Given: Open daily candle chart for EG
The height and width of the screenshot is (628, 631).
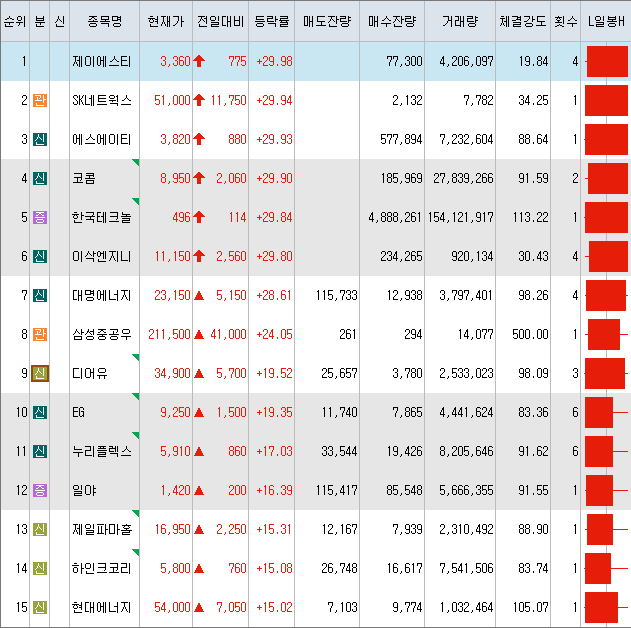Looking at the screenshot, I should [606, 412].
